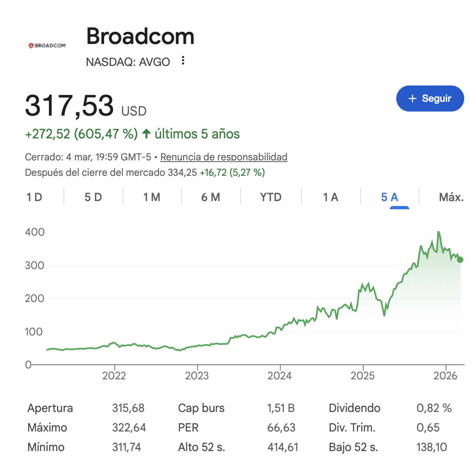Click the Broadcom logo thumbnail
This screenshot has width=476, height=460.
pyautogui.click(x=47, y=46)
